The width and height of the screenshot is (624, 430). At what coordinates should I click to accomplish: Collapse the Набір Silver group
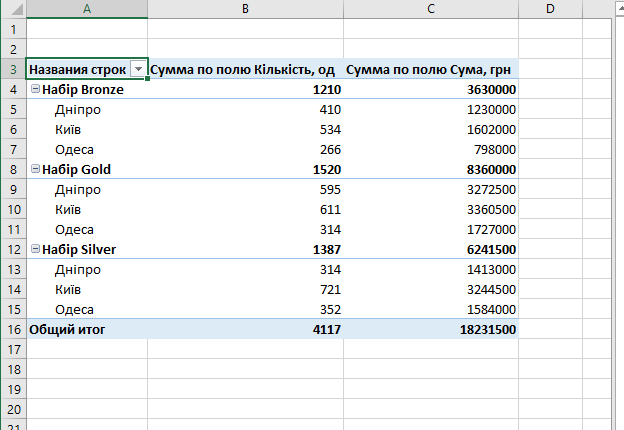click(x=35, y=249)
